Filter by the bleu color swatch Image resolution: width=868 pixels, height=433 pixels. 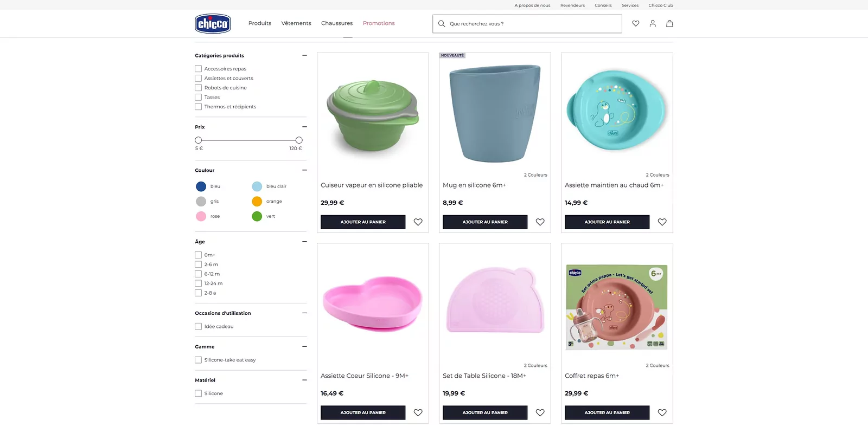[x=201, y=186]
